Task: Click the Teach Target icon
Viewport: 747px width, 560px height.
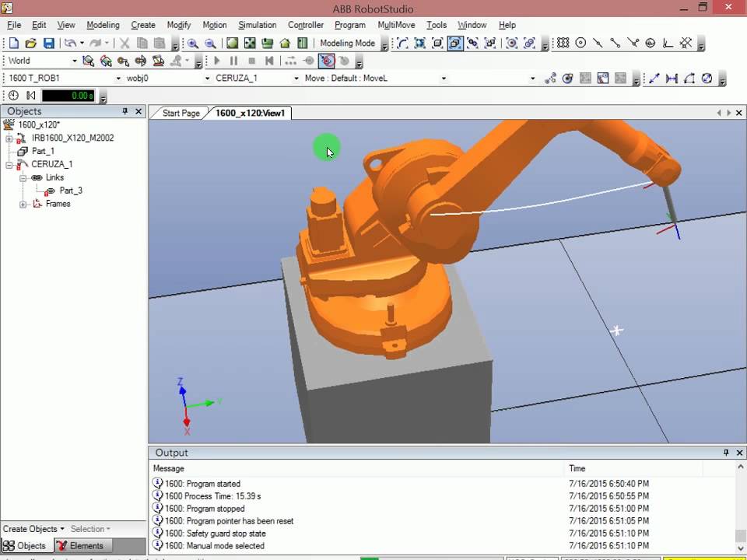Action: tap(567, 79)
